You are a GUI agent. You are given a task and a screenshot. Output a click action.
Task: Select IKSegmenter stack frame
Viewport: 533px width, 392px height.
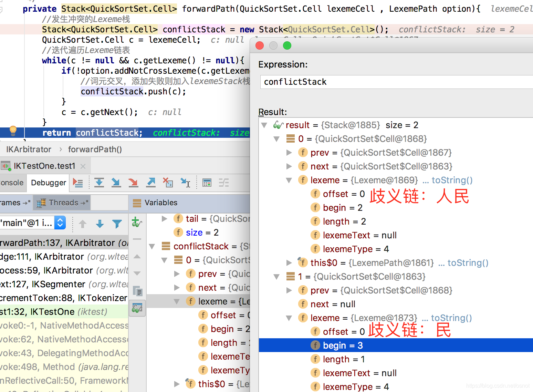(x=64, y=284)
